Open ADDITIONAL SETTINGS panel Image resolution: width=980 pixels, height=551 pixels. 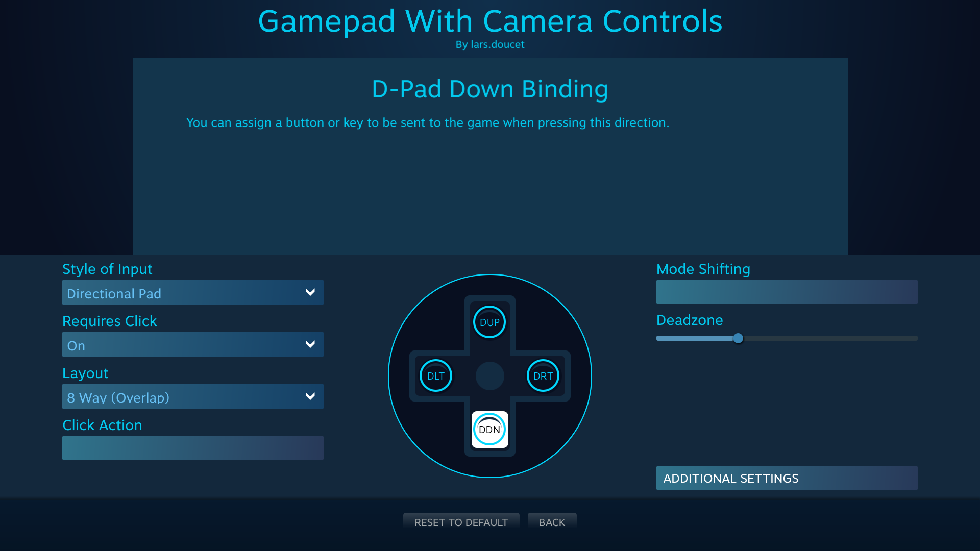click(786, 478)
